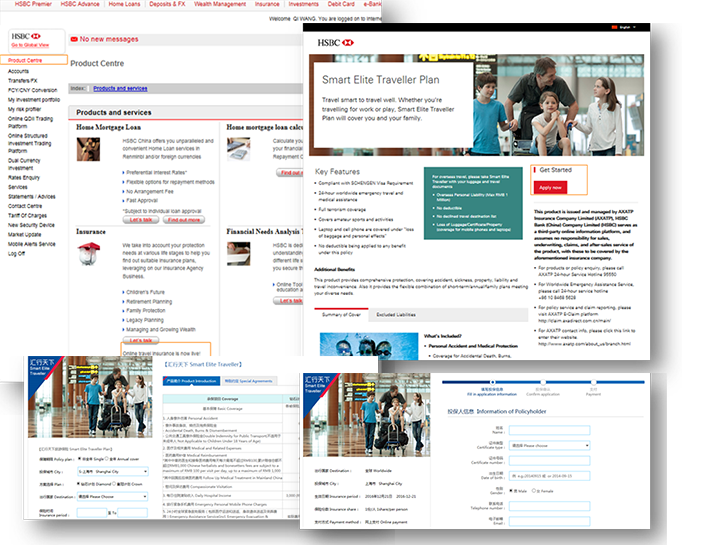The width and height of the screenshot is (726, 545).
Task: Open My investment portfolio in the sidebar
Action: pos(34,100)
